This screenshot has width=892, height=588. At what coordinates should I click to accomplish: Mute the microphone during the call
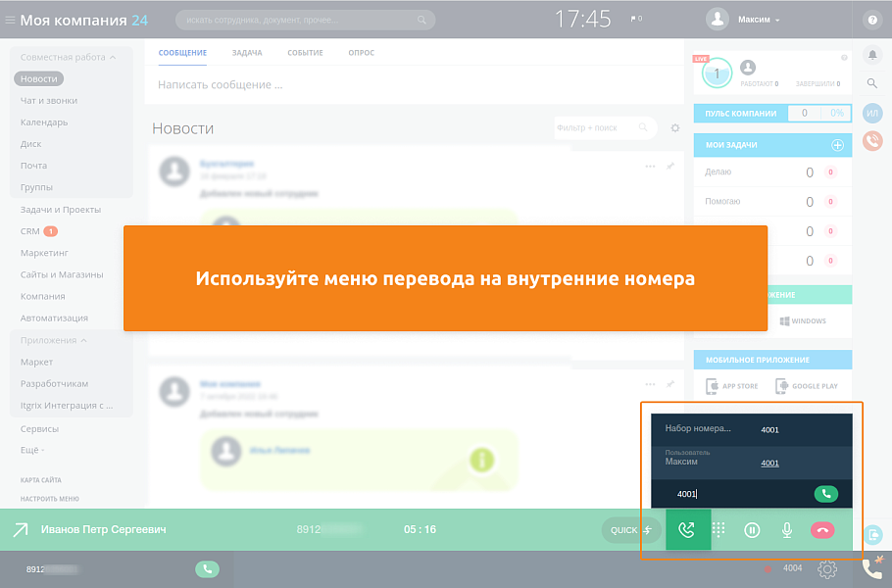pyautogui.click(x=786, y=529)
